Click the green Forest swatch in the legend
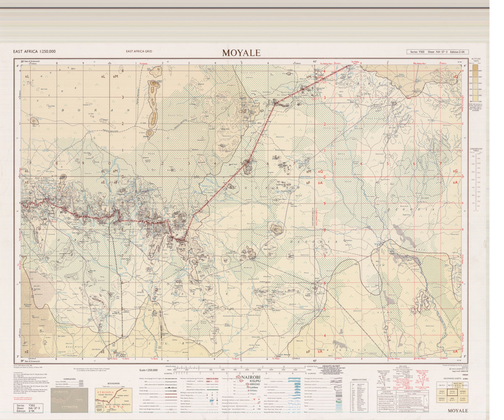Image resolution: width=504 pixels, height=420 pixels. [339, 402]
